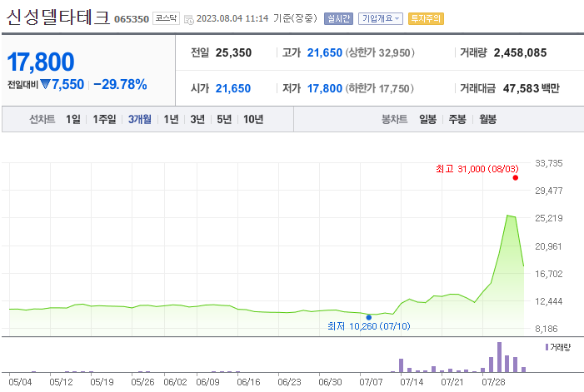Click the stock name 신성델타테크
The height and width of the screenshot is (392, 584).
[58, 17]
